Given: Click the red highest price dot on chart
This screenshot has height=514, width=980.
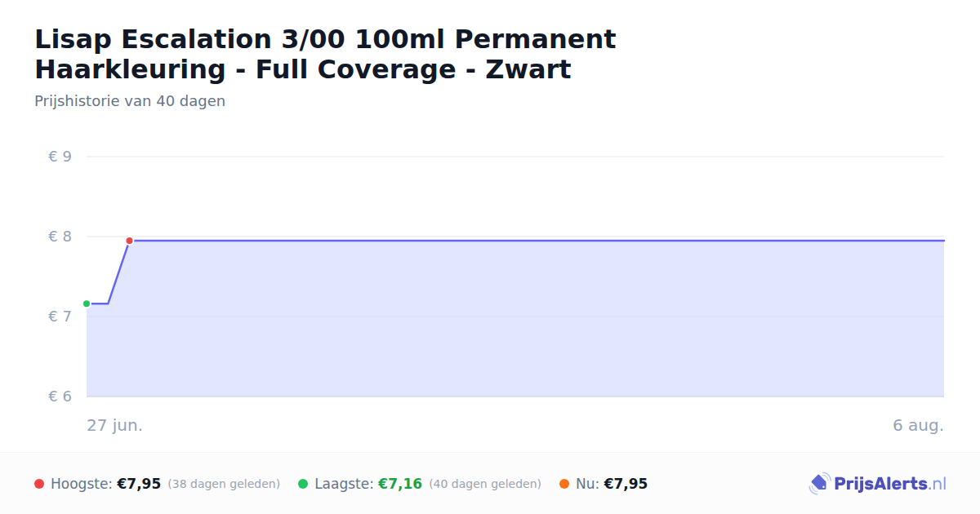Looking at the screenshot, I should pos(129,241).
